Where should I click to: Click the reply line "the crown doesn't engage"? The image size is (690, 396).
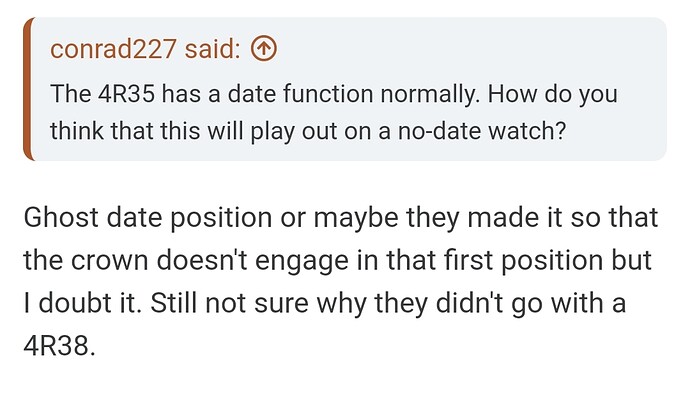click(337, 260)
